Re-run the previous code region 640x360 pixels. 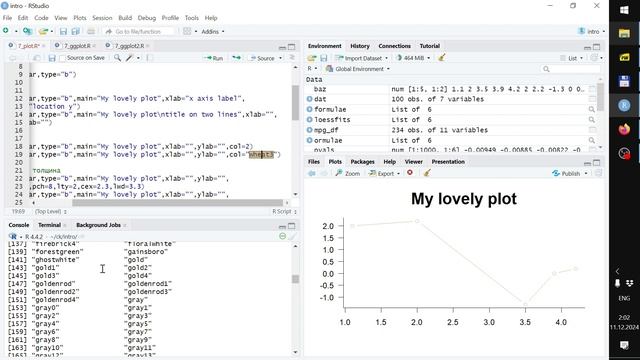(x=236, y=58)
